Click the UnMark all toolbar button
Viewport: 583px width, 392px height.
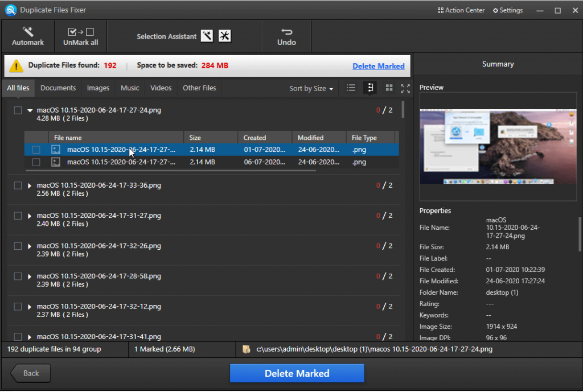click(81, 36)
